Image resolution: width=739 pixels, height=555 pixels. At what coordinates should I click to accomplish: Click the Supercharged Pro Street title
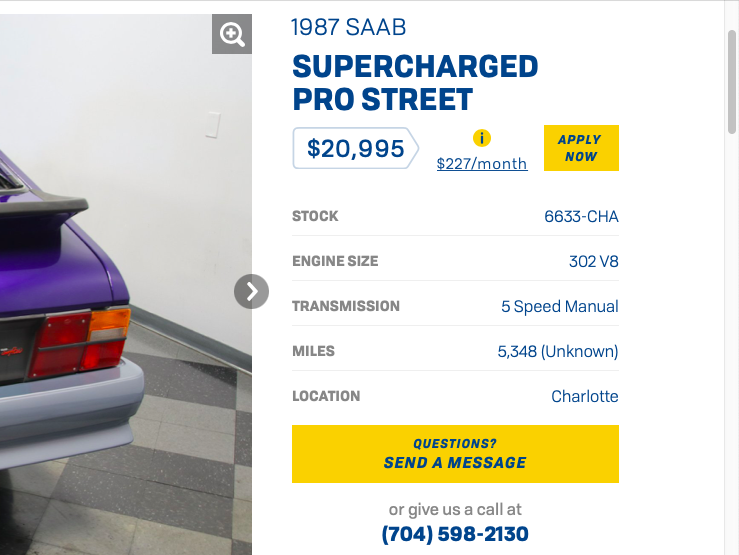pos(415,83)
